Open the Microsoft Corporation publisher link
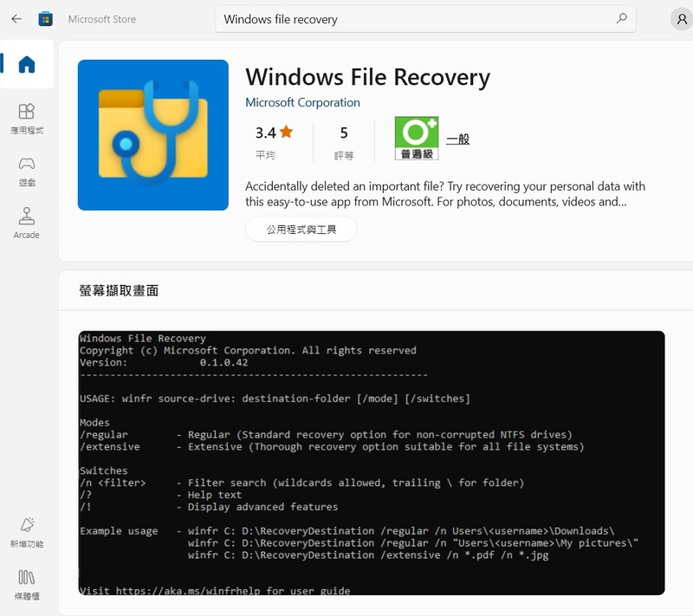 pos(301,102)
